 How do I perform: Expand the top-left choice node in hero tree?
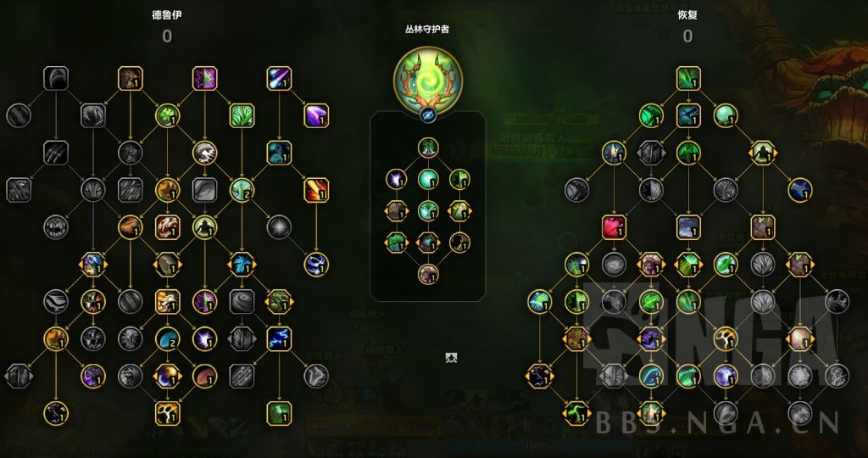[397, 211]
